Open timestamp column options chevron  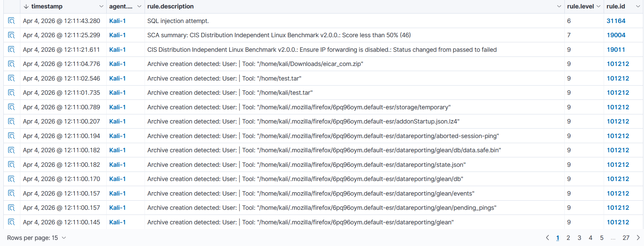coord(101,6)
